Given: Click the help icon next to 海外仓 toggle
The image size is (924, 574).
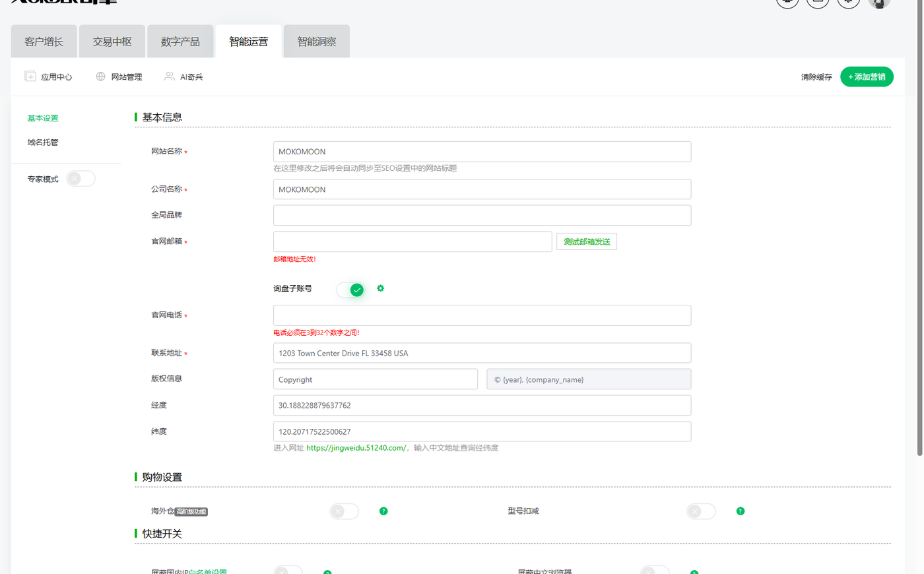Looking at the screenshot, I should [x=383, y=511].
